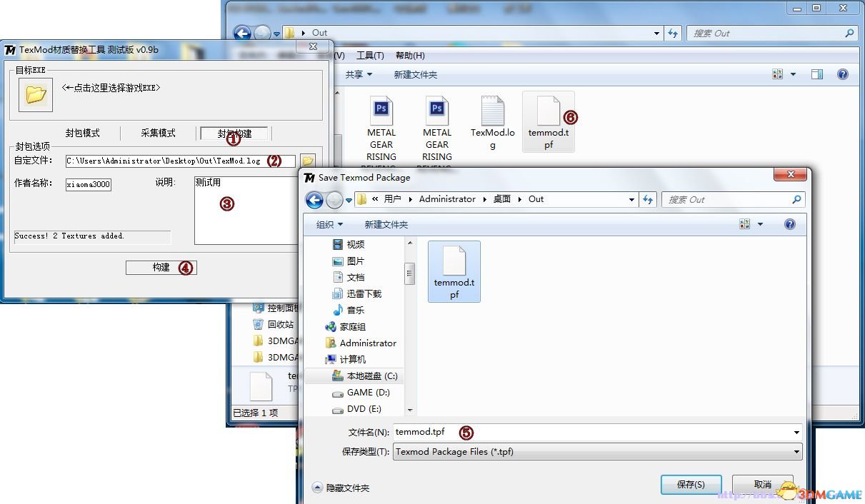Screen dimensions: 865x504
Task: Click the 自定文件 path field in TexMod
Action: [x=180, y=161]
